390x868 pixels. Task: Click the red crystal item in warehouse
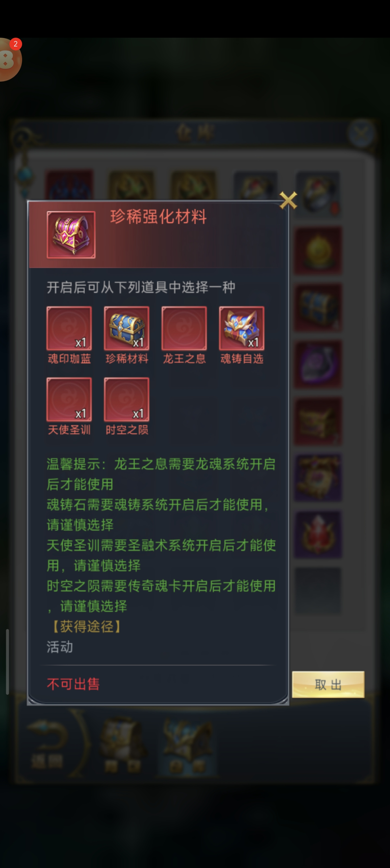(318, 534)
